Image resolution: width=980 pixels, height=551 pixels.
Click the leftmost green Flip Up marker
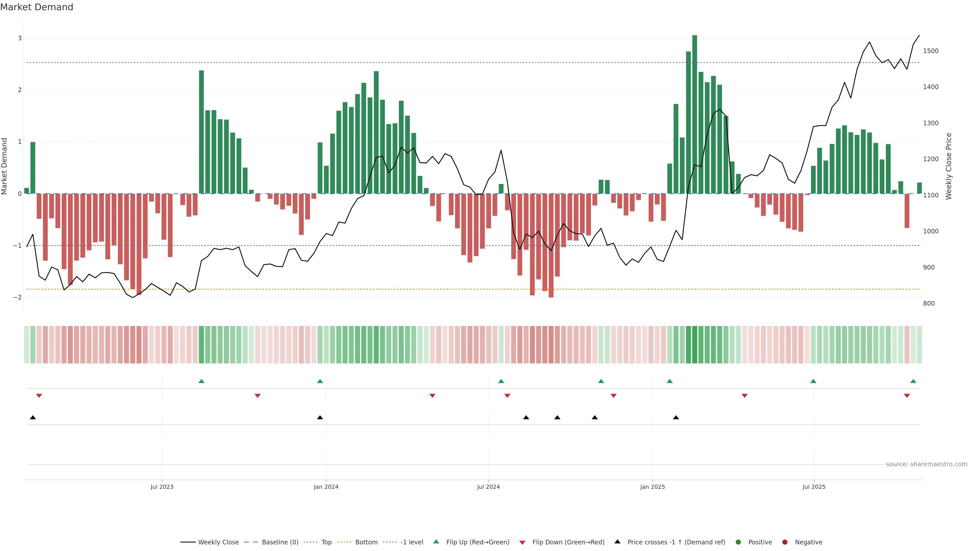201,381
